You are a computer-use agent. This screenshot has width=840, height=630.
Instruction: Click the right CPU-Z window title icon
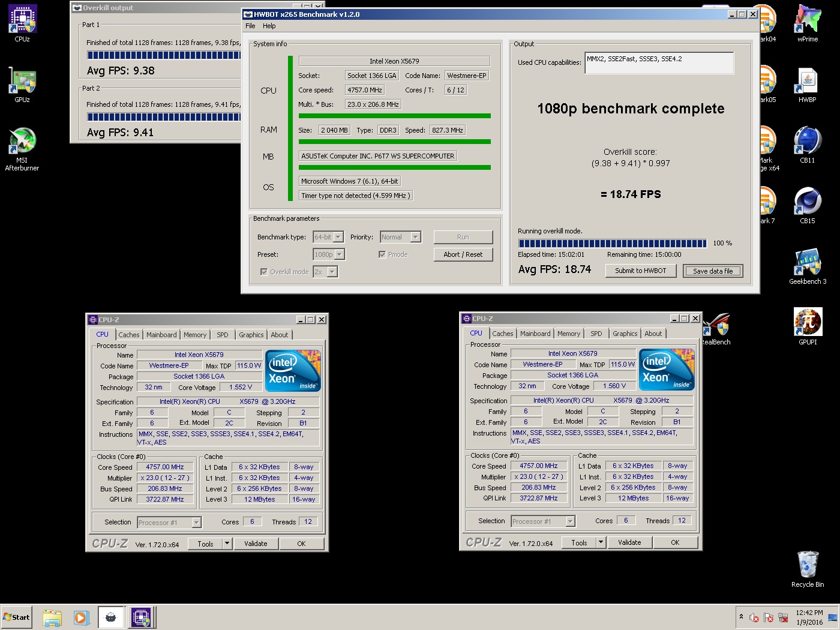[466, 319]
